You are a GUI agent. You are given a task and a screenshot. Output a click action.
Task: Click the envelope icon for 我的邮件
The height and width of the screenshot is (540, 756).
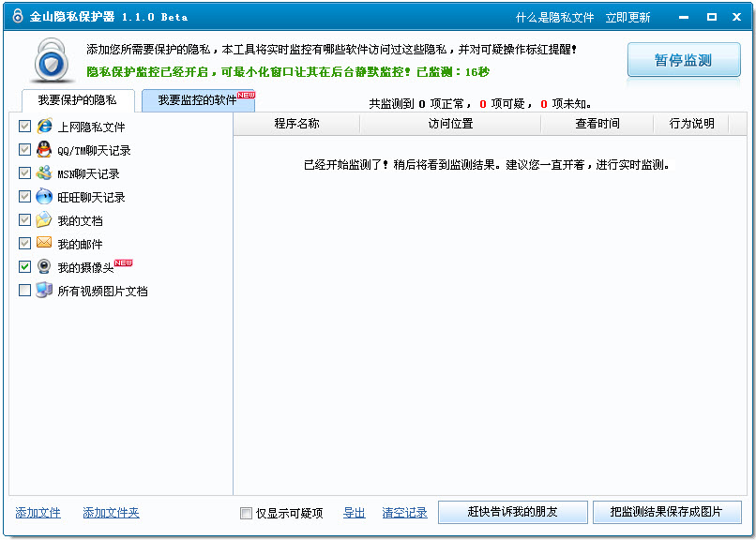[44, 243]
